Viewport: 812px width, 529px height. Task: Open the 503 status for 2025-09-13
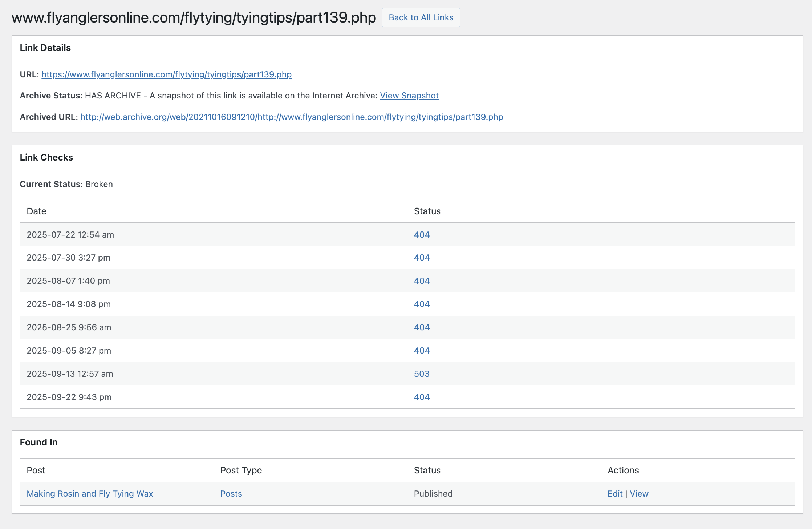pyautogui.click(x=422, y=374)
